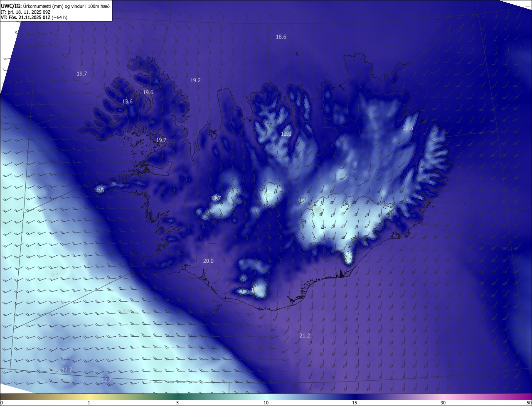The image size is (532, 406).
Task: Click the colorbar tick label 30
Action: click(443, 403)
